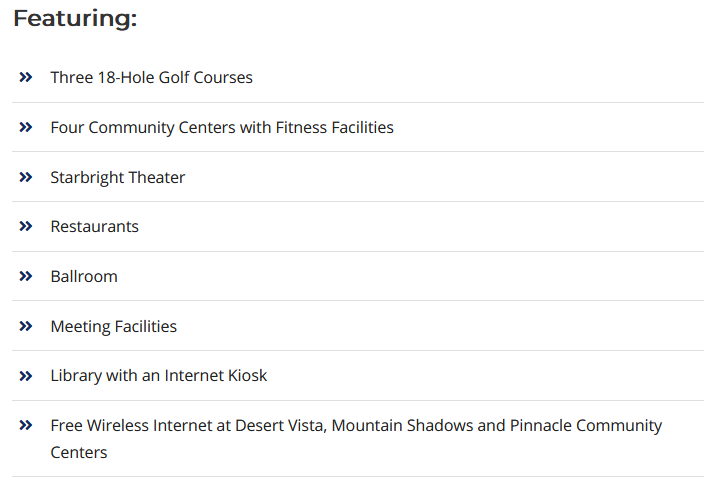
Task: Select the double-arrow icon beside Starbright Theater
Action: pos(26,177)
